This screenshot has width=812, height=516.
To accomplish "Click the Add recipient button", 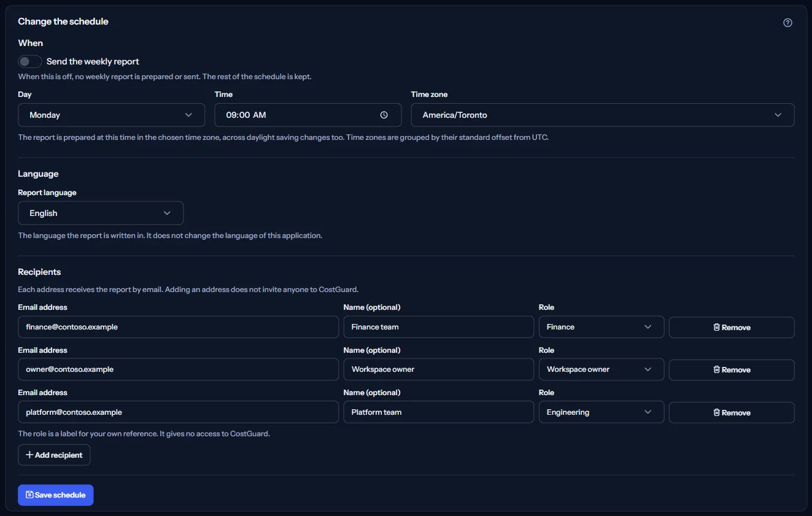I will [54, 455].
